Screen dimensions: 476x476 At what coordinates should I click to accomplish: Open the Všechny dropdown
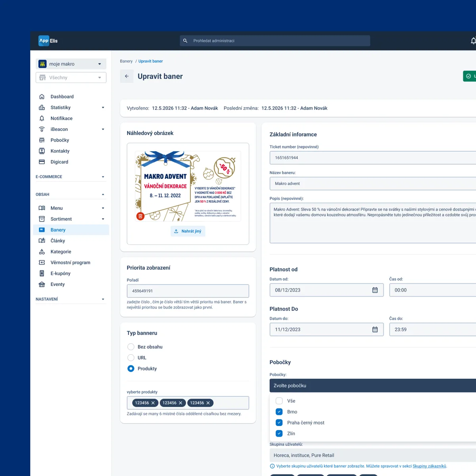(71, 77)
